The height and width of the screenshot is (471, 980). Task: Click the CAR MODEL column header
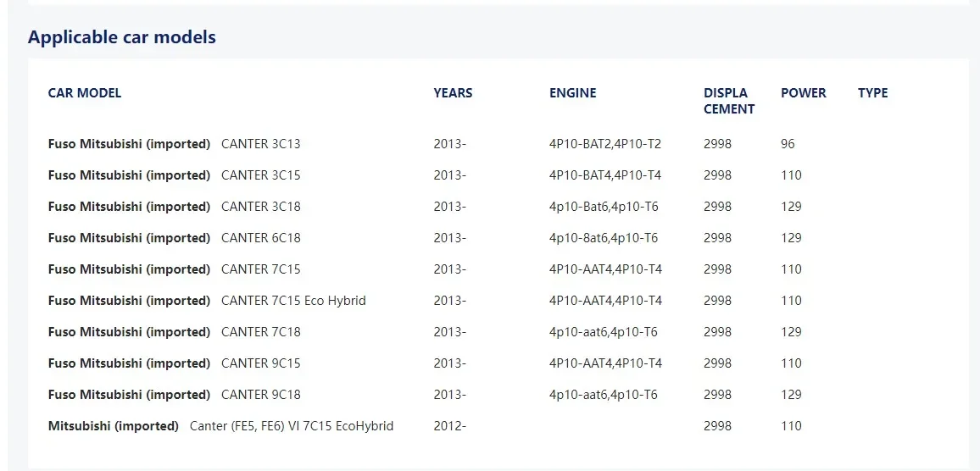(85, 93)
